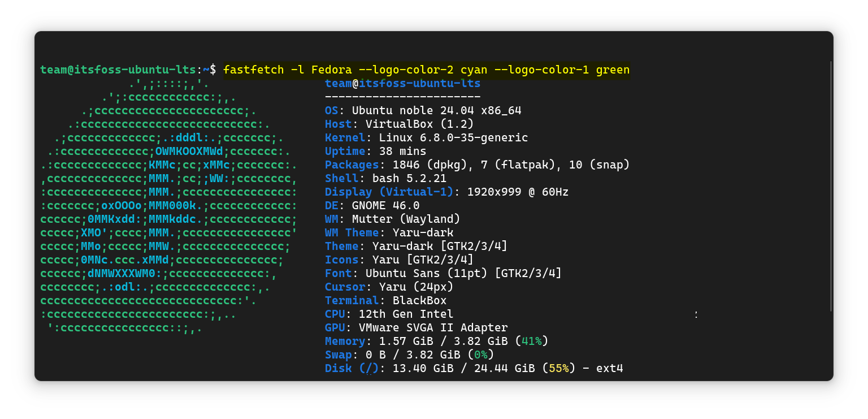Image resolution: width=868 pixels, height=419 pixels.
Task: Click the Fedora ASCII art logo
Action: [168, 205]
